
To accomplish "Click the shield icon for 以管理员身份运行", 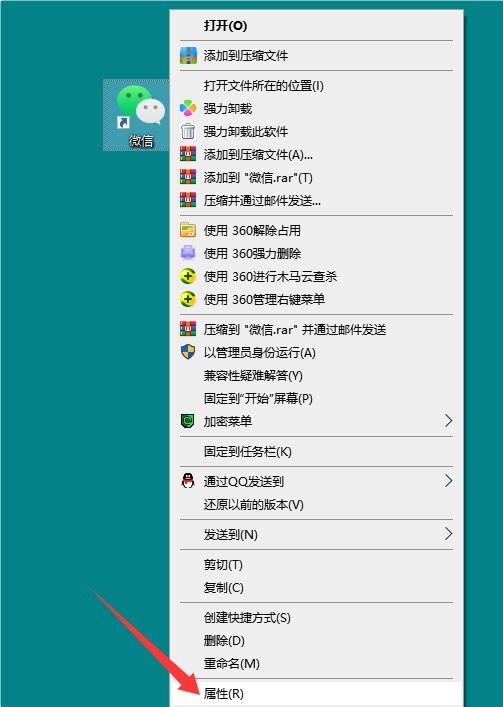I will point(188,352).
